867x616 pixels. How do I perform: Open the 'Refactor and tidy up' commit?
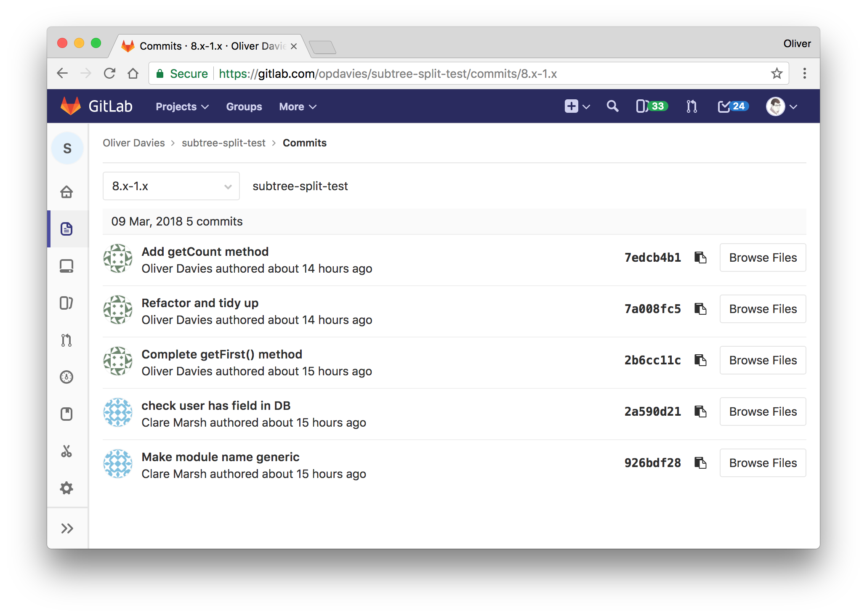tap(200, 303)
